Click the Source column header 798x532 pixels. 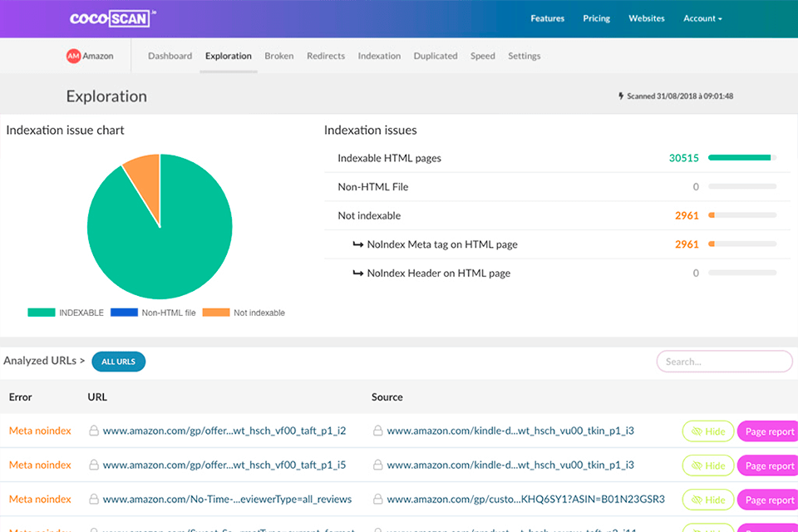[x=387, y=397]
